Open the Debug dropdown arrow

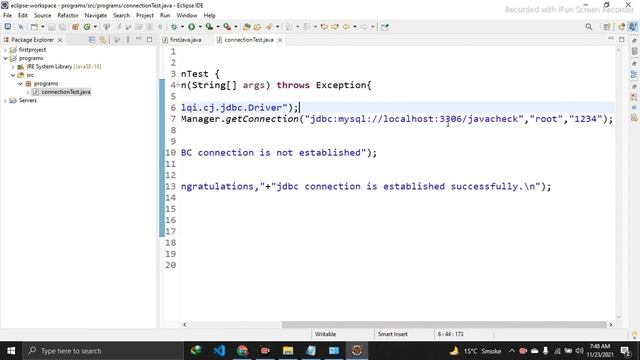click(182, 27)
